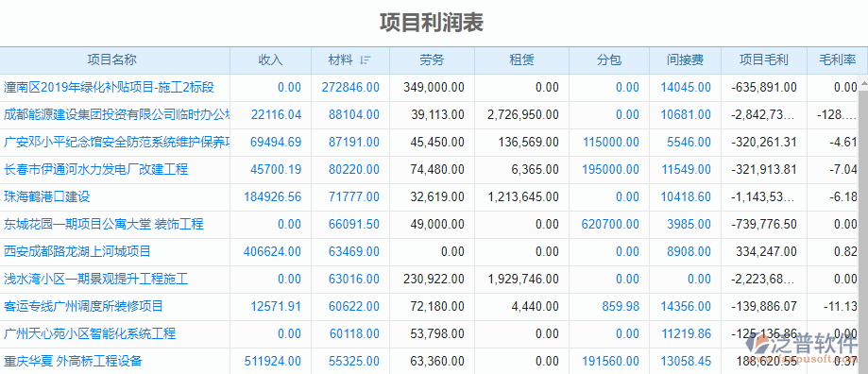The width and height of the screenshot is (868, 374).
Task: Click material value 66091.50
Action: pyautogui.click(x=354, y=224)
